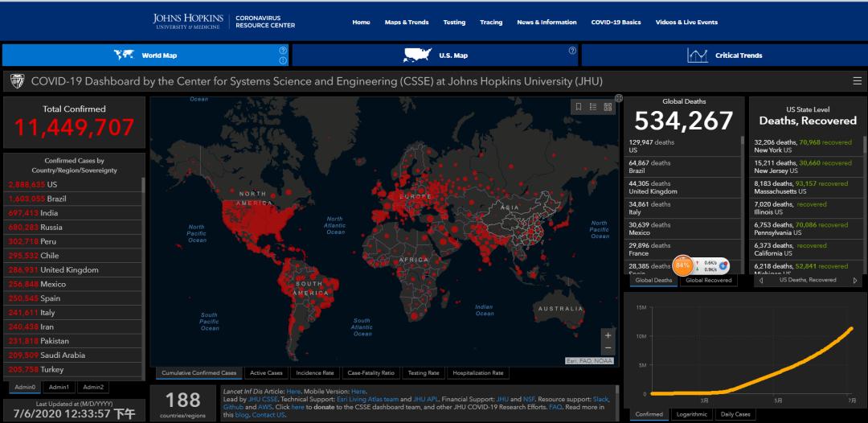868x423 pixels.
Task: Switch to the U.S. Map tab
Action: (x=435, y=55)
